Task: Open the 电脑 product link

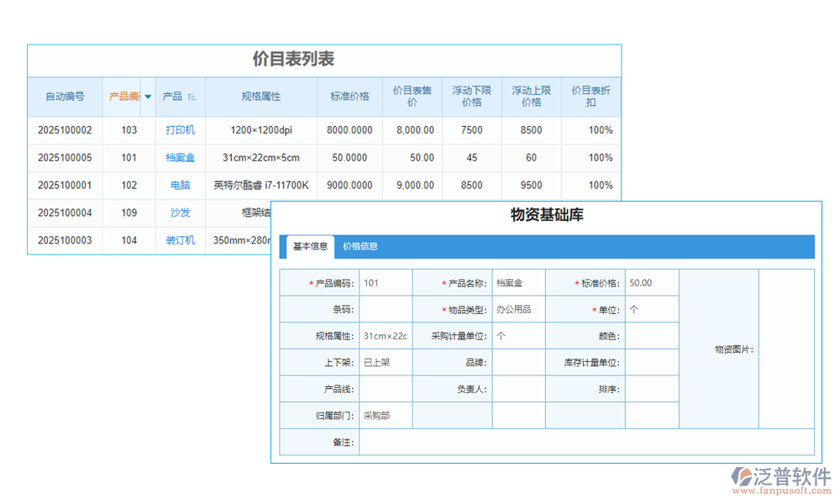Action: (181, 186)
